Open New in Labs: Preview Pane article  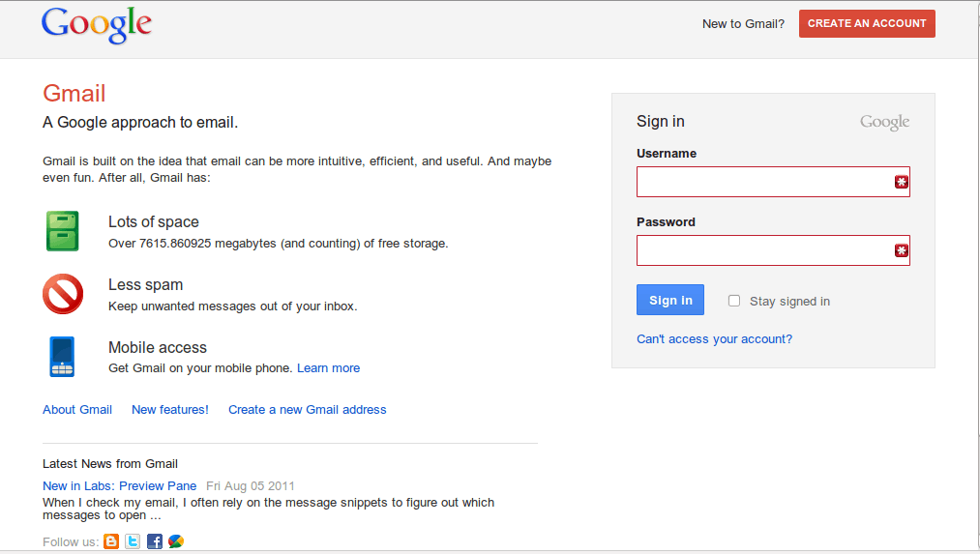pos(119,486)
